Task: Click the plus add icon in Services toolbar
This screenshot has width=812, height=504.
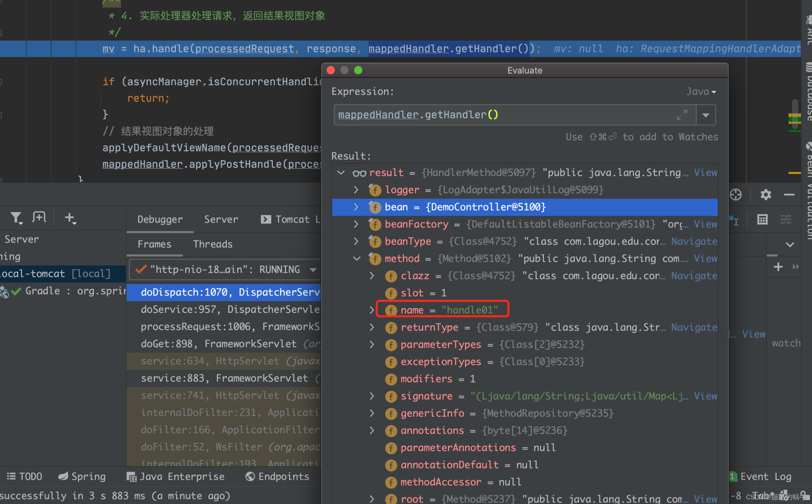Action: click(70, 218)
